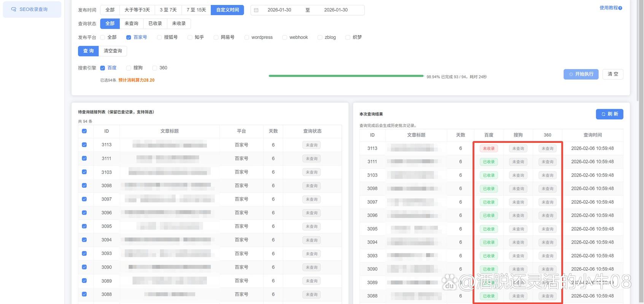
Task: Click query time of result 3097
Action: (592, 202)
